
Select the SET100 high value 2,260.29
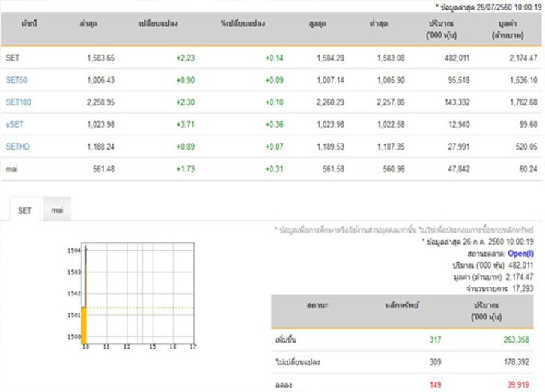(331, 102)
